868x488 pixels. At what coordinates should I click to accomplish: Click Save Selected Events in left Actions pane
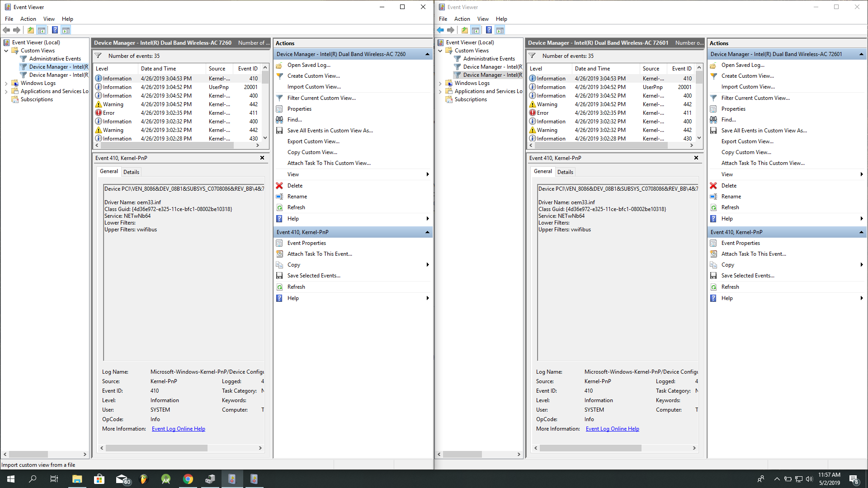[x=314, y=276]
